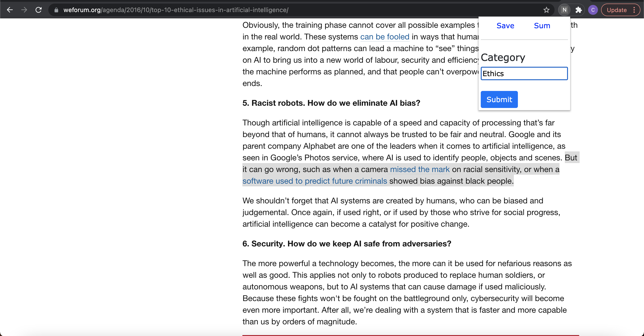The image size is (644, 336).
Task: Submit the category form
Action: [499, 99]
